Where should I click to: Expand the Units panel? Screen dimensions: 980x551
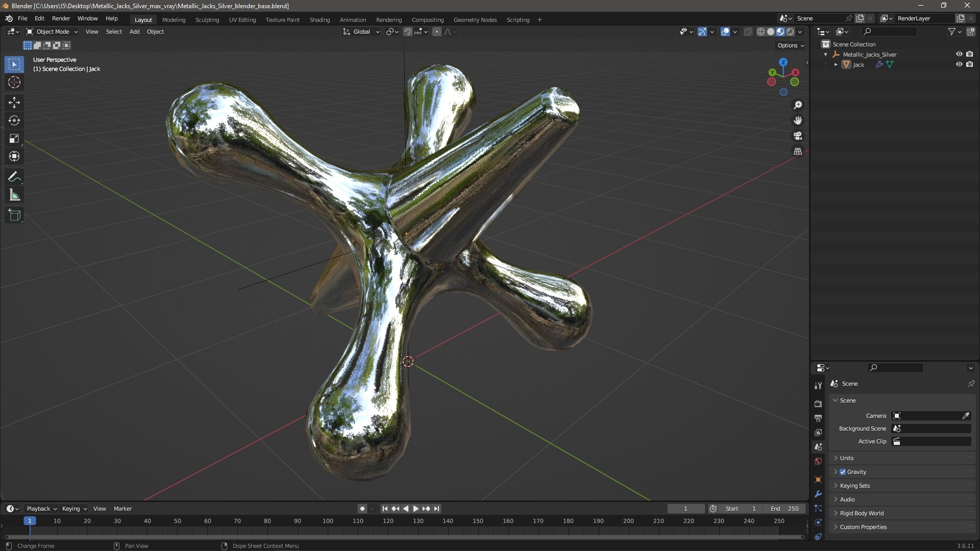(x=847, y=458)
